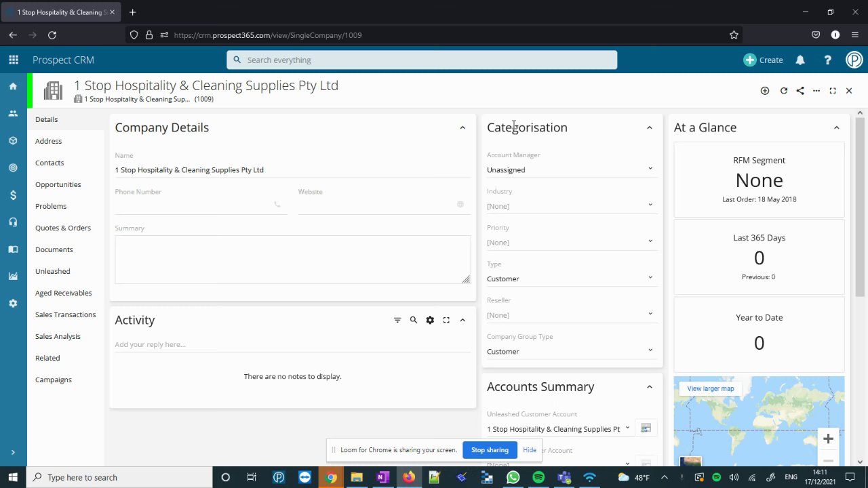Zoom in on the map
Screen dimensions: 868x488
(x=828, y=439)
